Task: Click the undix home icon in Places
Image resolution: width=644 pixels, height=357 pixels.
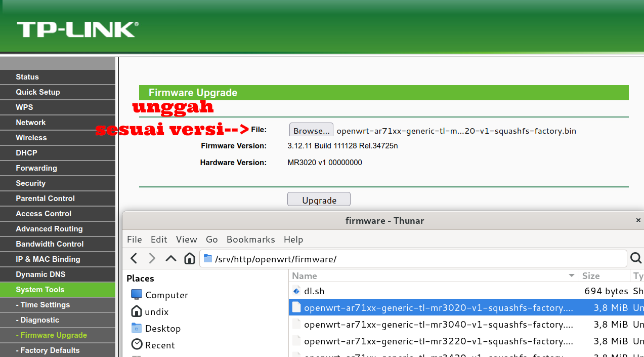Action: point(137,311)
